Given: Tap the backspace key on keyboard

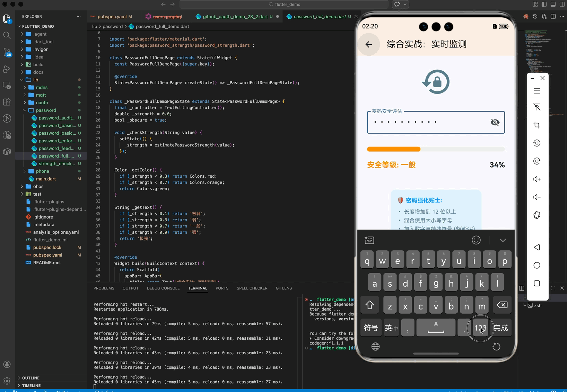Looking at the screenshot, I should (x=502, y=305).
